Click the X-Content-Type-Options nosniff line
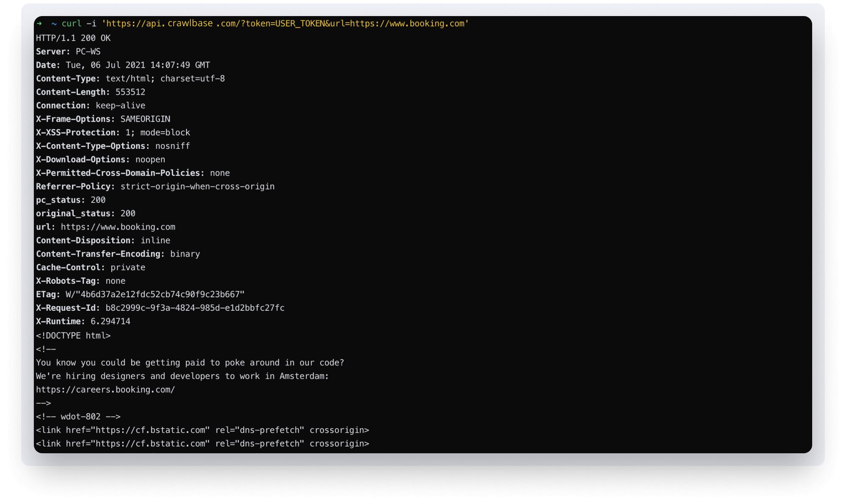The width and height of the screenshot is (846, 504). pyautogui.click(x=113, y=146)
